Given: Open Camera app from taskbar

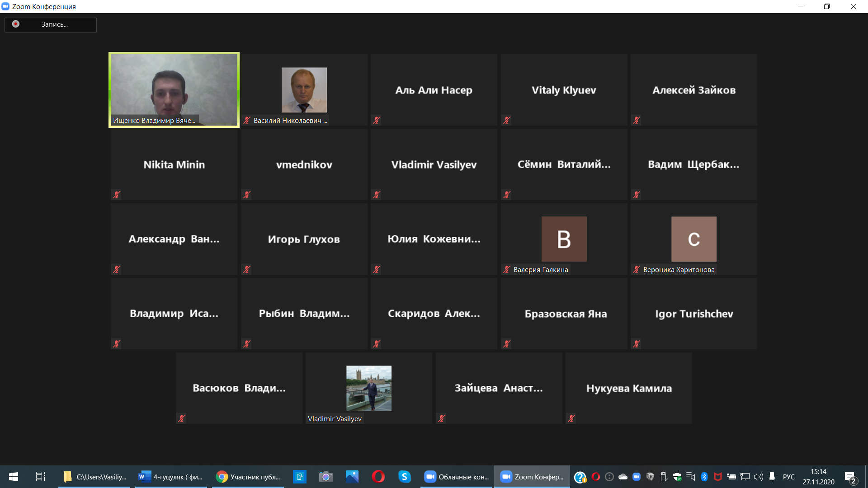Looking at the screenshot, I should [x=325, y=477].
